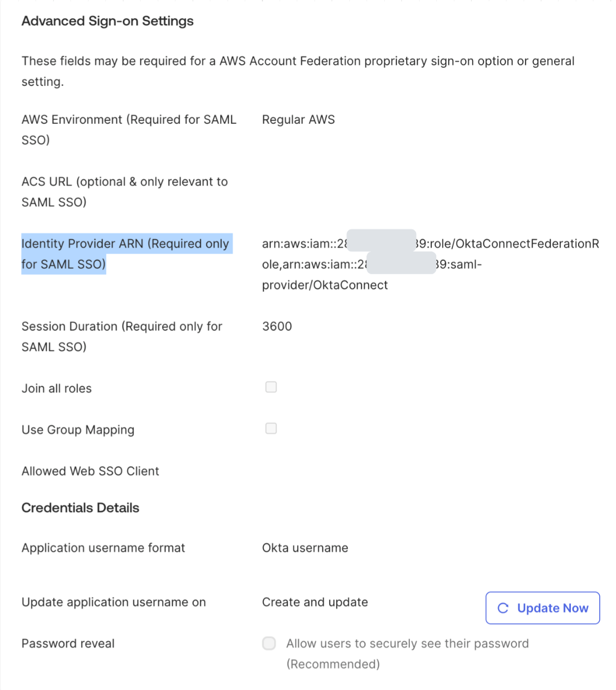The width and height of the screenshot is (616, 690).
Task: Click Allow users to securely see password text
Action: [407, 643]
